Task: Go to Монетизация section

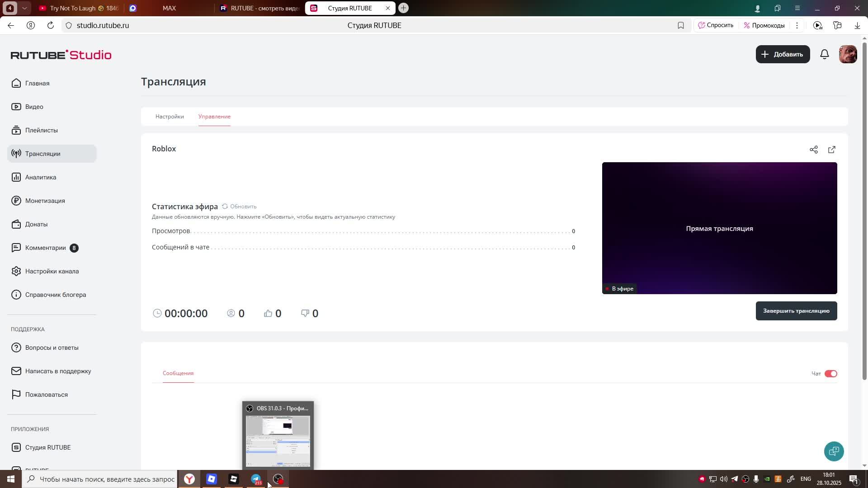Action: [45, 201]
